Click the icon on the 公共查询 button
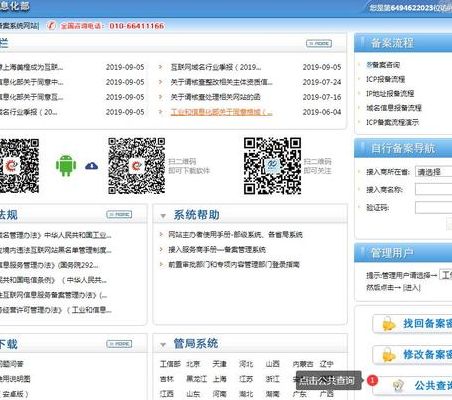 coord(398,386)
